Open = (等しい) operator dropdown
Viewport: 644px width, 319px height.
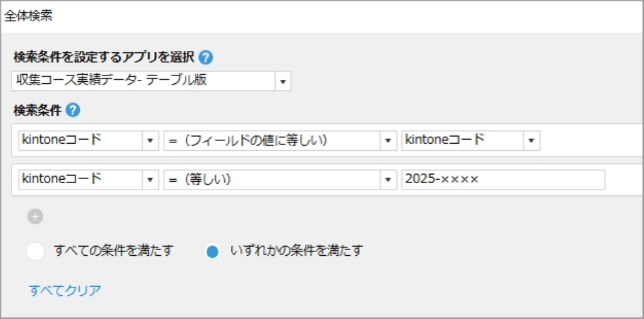(x=280, y=180)
